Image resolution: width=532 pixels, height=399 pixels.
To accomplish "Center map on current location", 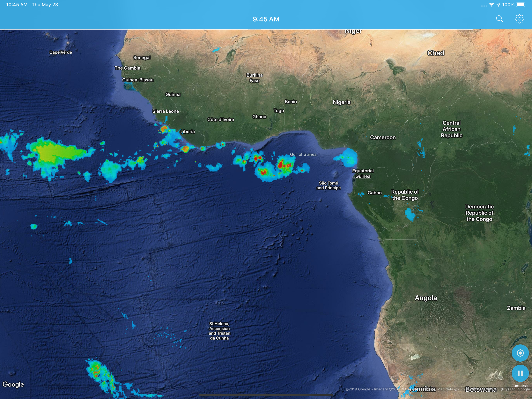I will coord(520,353).
